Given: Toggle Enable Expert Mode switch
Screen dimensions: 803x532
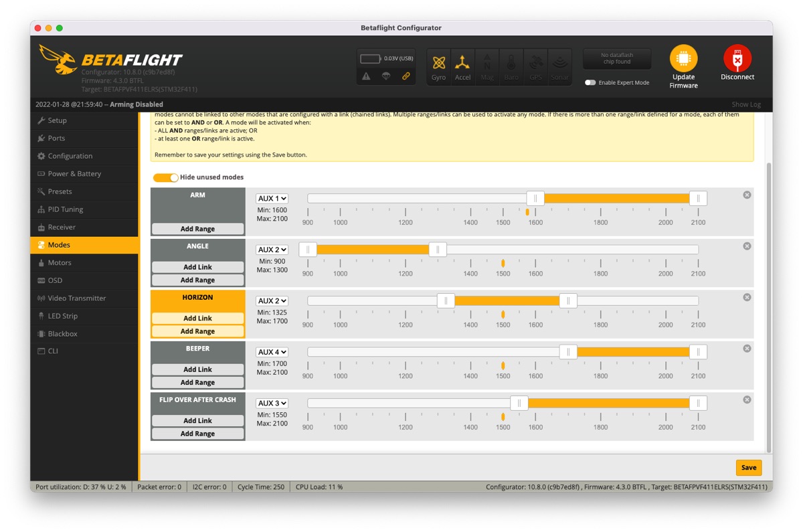Looking at the screenshot, I should (590, 83).
